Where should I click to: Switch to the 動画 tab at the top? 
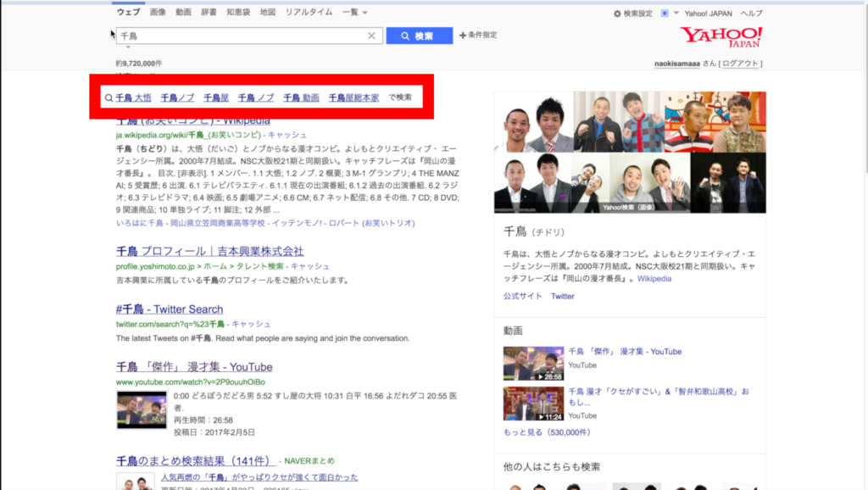[183, 12]
